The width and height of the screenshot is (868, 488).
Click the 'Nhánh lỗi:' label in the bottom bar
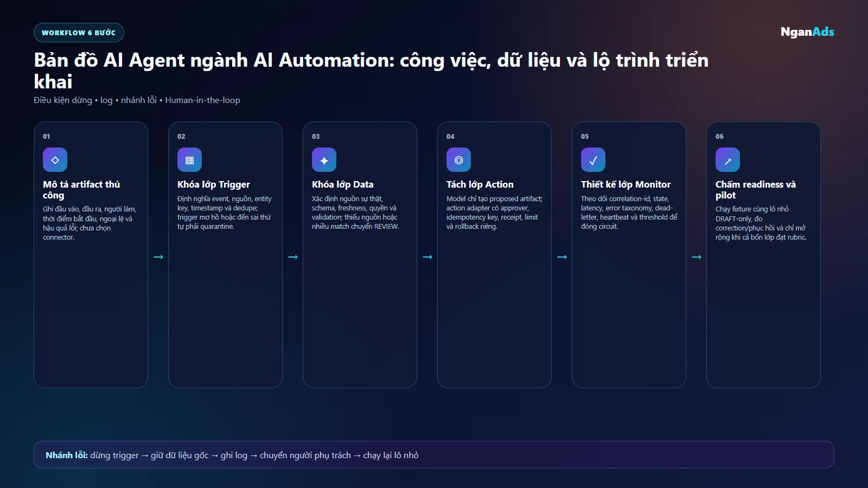67,455
